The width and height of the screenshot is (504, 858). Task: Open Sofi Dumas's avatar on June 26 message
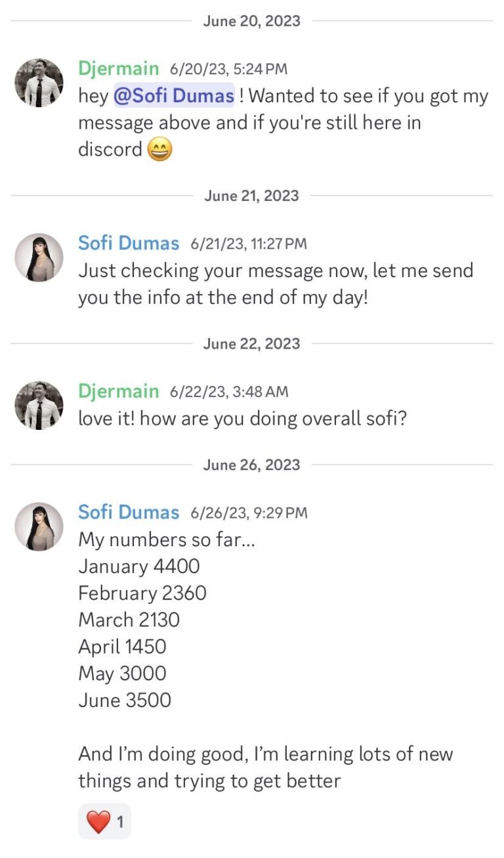pos(39,526)
